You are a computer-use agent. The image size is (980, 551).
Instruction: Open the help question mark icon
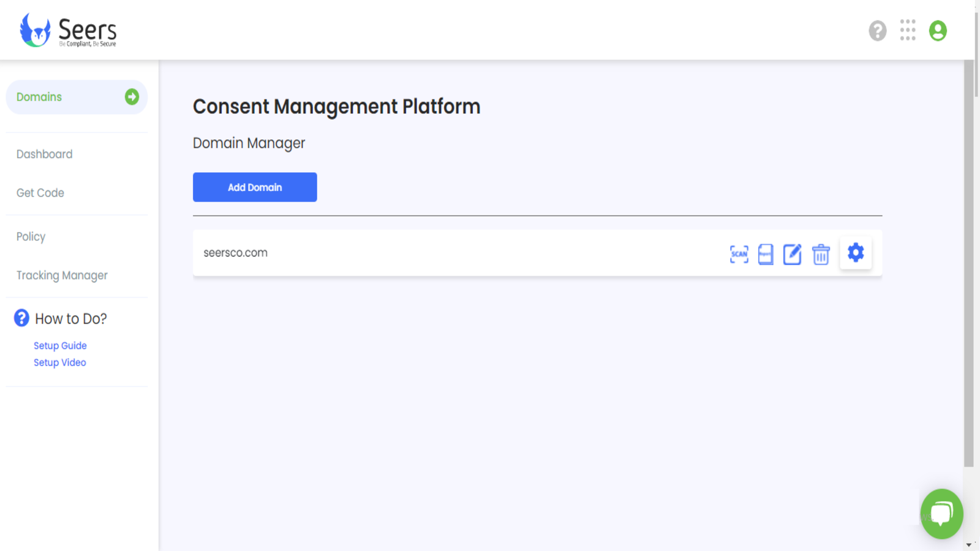[876, 30]
